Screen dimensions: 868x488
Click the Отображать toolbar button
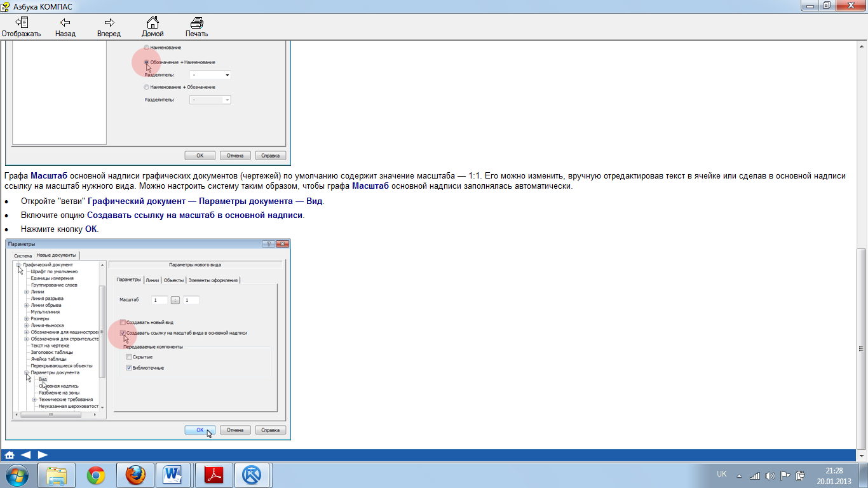(21, 27)
